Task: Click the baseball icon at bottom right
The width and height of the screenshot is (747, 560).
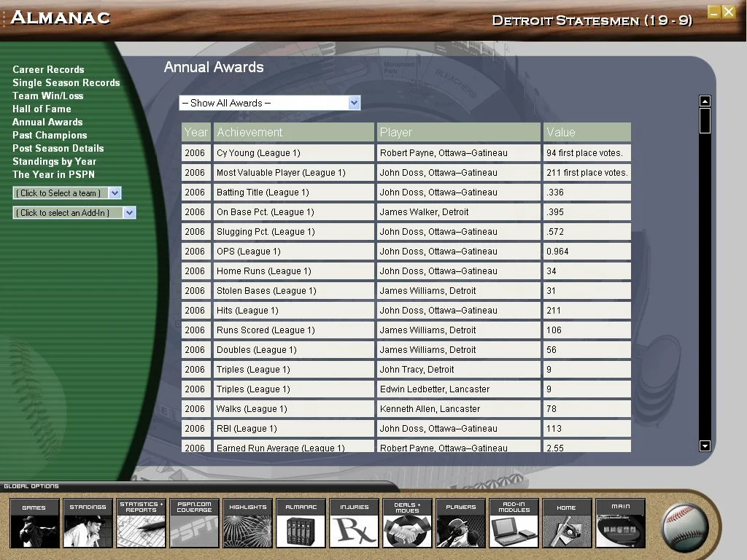Action: pyautogui.click(x=685, y=526)
